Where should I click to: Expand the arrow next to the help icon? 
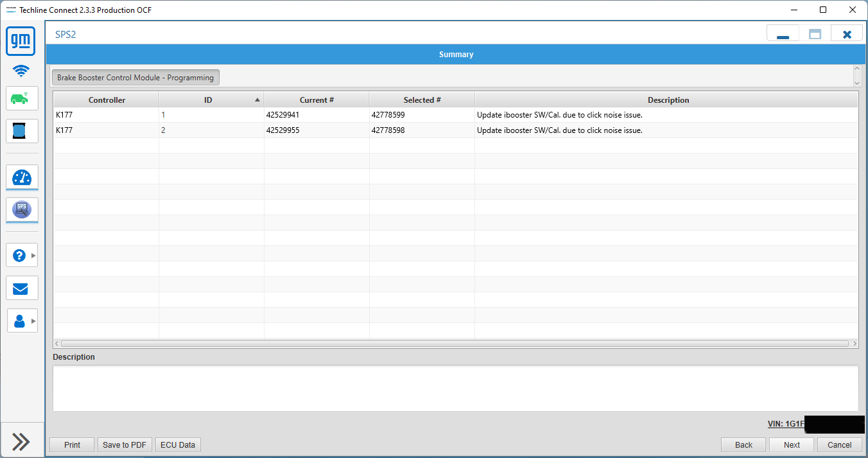(33, 255)
